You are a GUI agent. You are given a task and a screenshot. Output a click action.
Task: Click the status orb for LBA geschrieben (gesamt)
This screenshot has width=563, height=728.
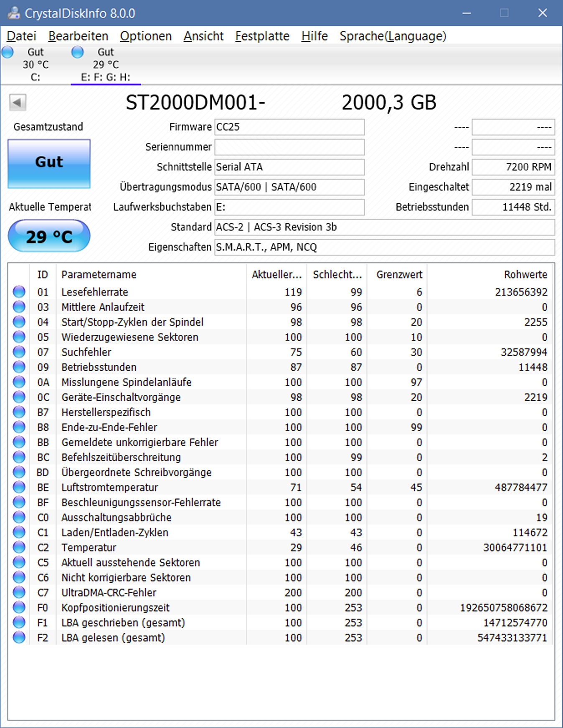tap(19, 622)
